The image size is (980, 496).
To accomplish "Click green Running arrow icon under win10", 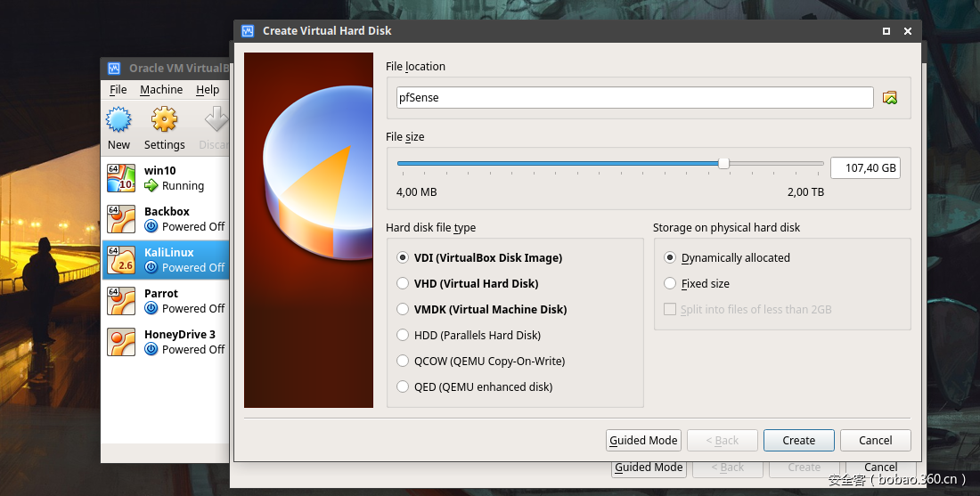I will pyautogui.click(x=151, y=185).
